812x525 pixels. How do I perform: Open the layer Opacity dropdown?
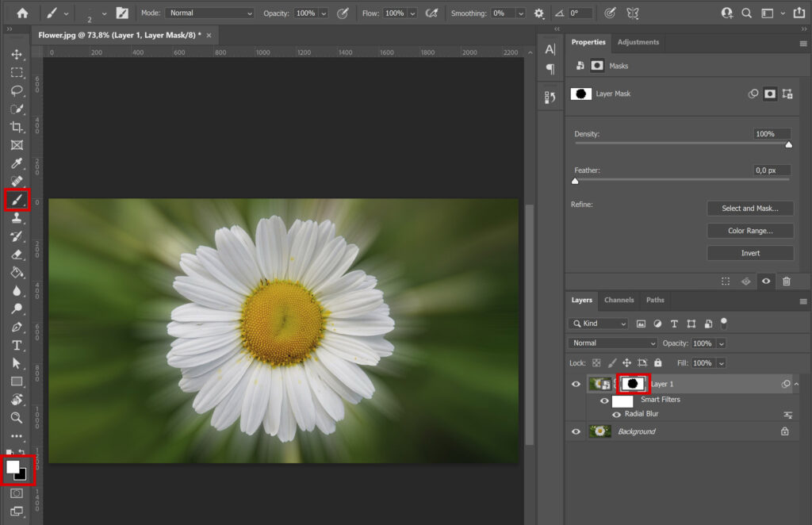coord(722,343)
